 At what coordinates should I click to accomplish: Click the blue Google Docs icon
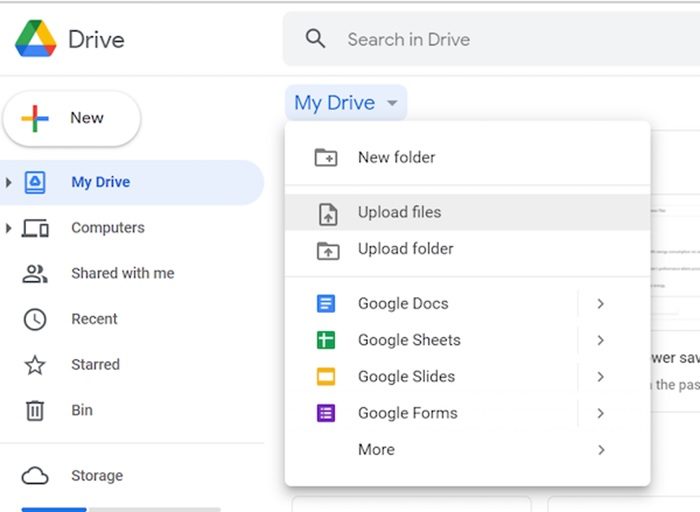click(326, 304)
